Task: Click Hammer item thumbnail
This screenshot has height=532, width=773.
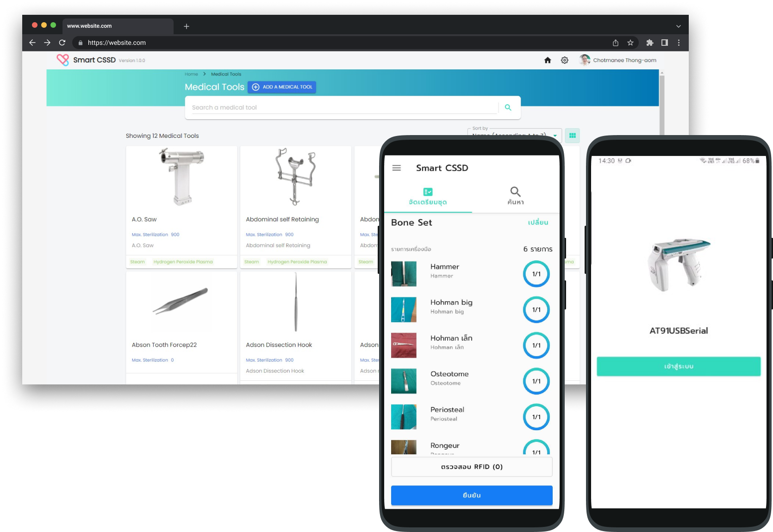Action: click(x=404, y=274)
